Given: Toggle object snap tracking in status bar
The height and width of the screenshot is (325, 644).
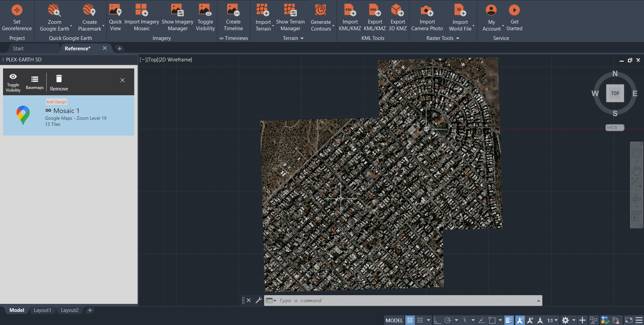Looking at the screenshot, I should (x=482, y=320).
